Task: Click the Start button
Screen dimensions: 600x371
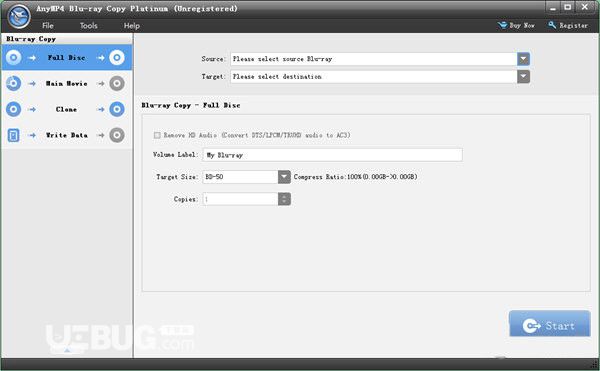Action: (549, 324)
